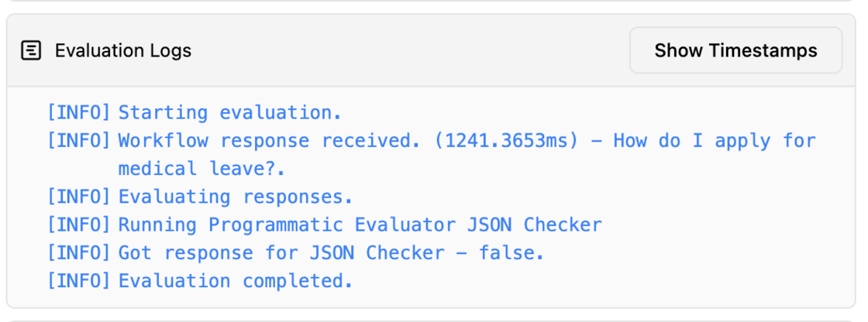Select the Evaluation Logs panel title

click(123, 50)
